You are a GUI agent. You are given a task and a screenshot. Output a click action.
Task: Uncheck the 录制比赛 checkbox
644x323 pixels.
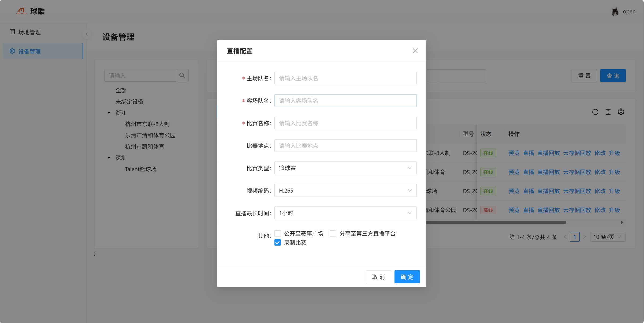point(277,242)
